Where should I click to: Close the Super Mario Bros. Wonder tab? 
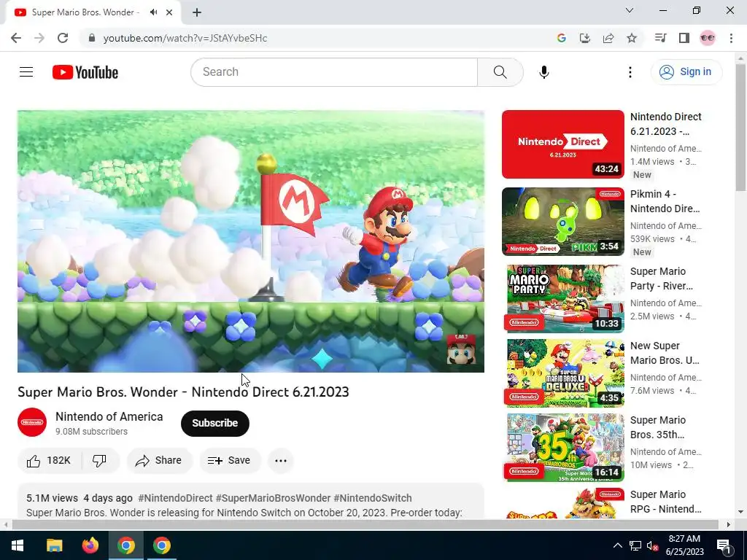(169, 12)
